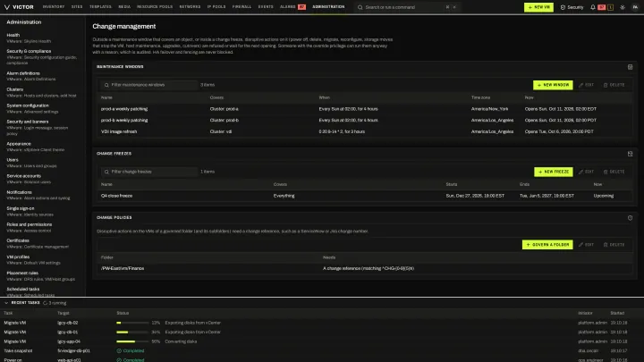Image resolution: width=644 pixels, height=362 pixels.
Task: Click the spinner icon beside '3 running'
Action: pyautogui.click(x=46, y=303)
